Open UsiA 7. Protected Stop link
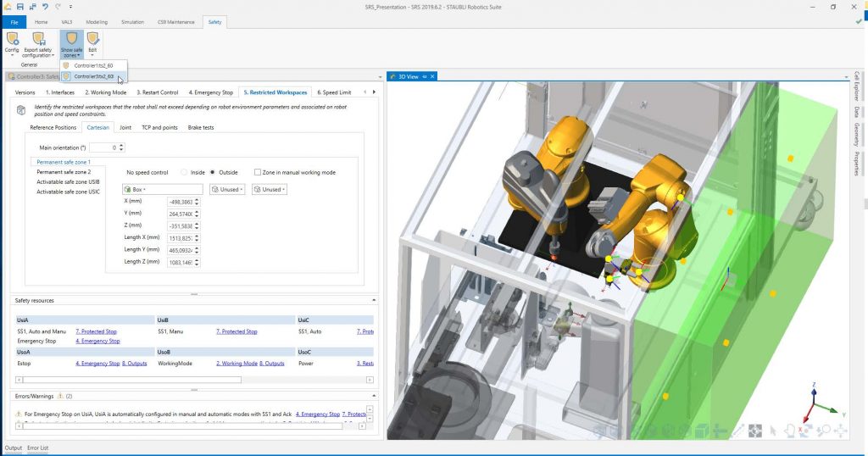This screenshot has height=456, width=868. pos(96,331)
